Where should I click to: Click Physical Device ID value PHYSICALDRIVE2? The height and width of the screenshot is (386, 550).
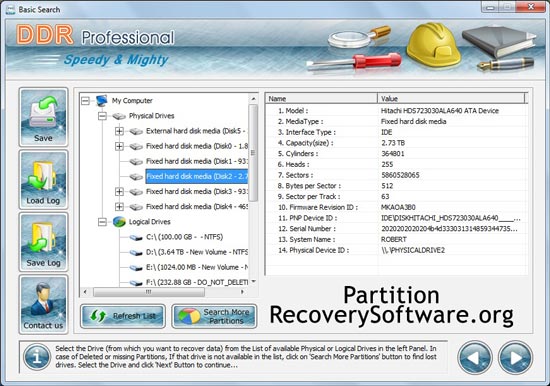(413, 250)
